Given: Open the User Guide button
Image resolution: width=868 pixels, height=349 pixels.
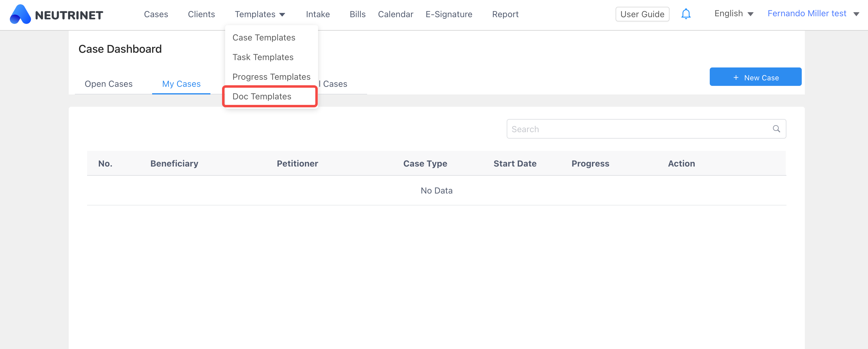Looking at the screenshot, I should point(642,14).
